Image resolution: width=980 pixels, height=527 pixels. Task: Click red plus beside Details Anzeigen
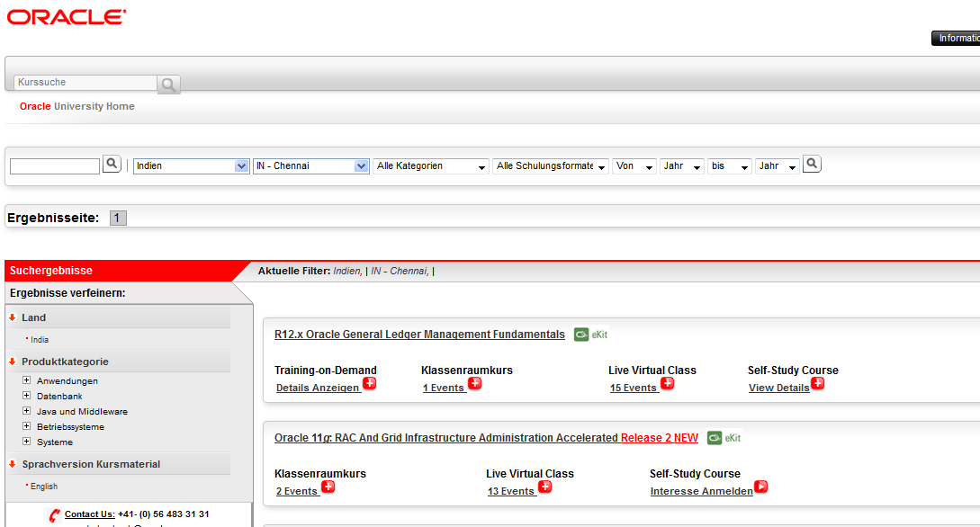[x=369, y=383]
